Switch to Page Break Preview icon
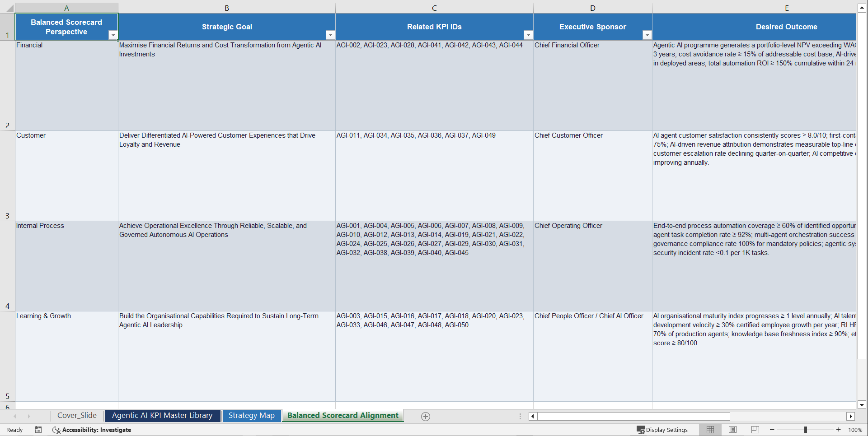This screenshot has height=436, width=868. coord(755,430)
